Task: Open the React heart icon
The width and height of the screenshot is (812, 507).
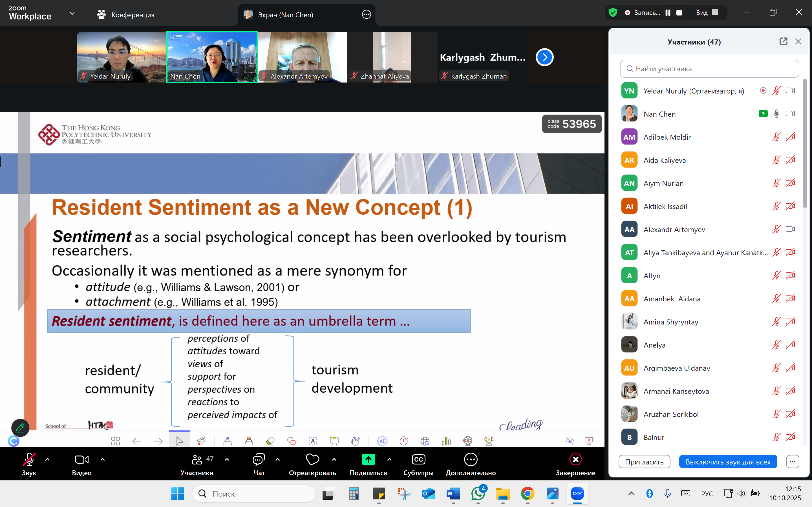Action: click(x=312, y=459)
